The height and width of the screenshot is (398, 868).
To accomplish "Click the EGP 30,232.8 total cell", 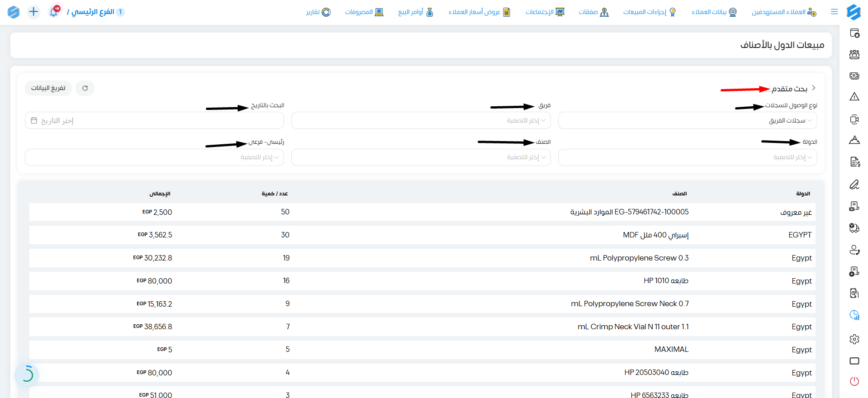I will tap(152, 258).
